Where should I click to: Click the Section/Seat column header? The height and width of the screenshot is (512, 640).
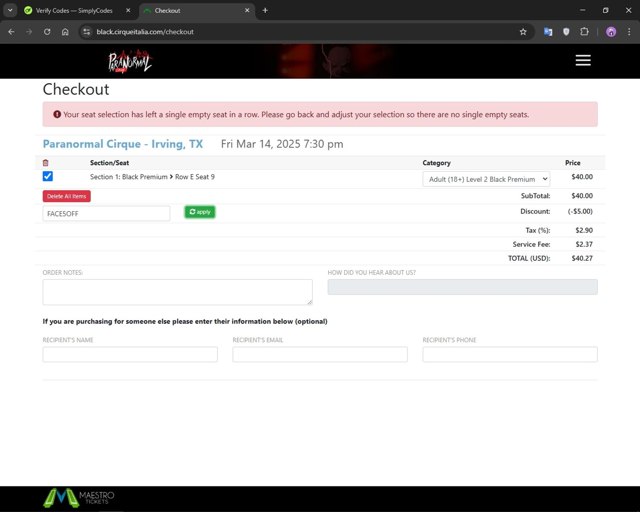109,163
